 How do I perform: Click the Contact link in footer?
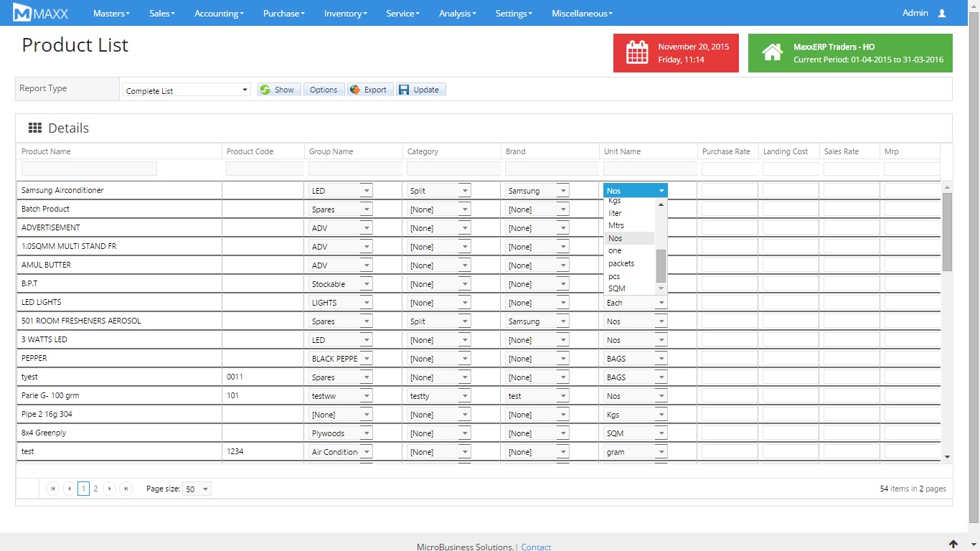point(536,547)
